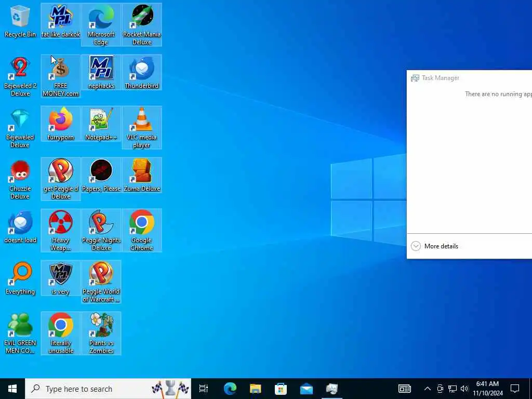
Task: Select EVIL GREEN MEN CO... shortcut
Action: click(20, 334)
